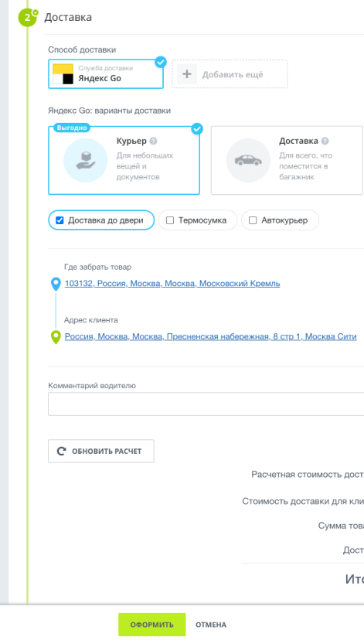Viewport: 364px width, 644px height.
Task: Toggle the Доставка до двери checkbox
Action: click(60, 220)
